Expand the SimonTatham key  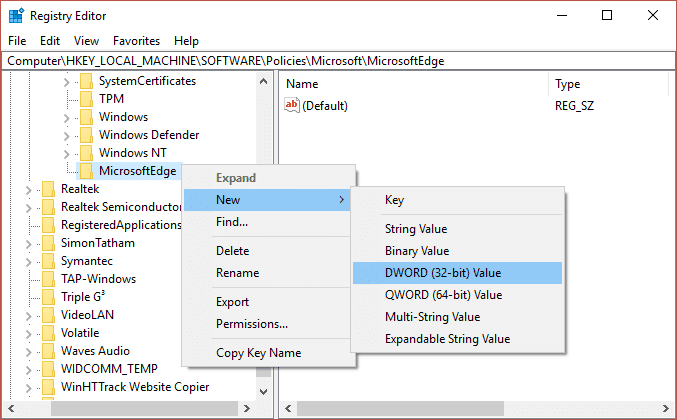click(28, 243)
